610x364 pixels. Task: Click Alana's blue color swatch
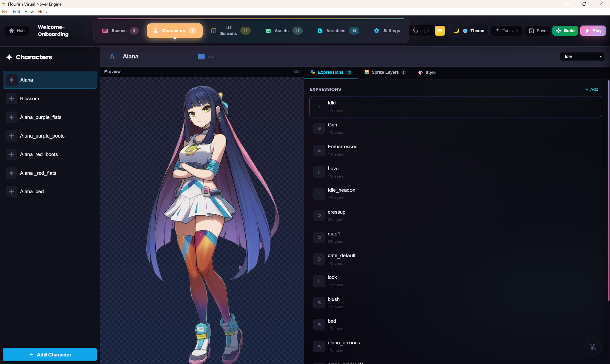pyautogui.click(x=202, y=56)
